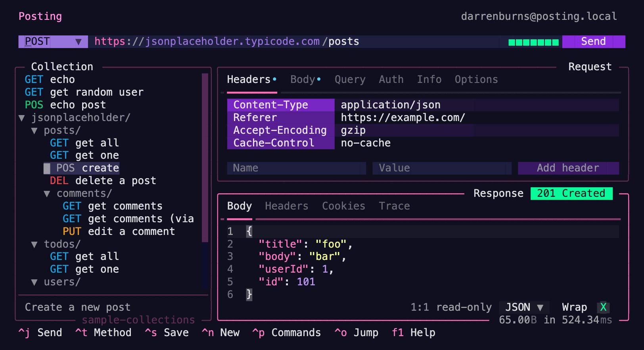
Task: Click the header Value input field
Action: pyautogui.click(x=441, y=168)
